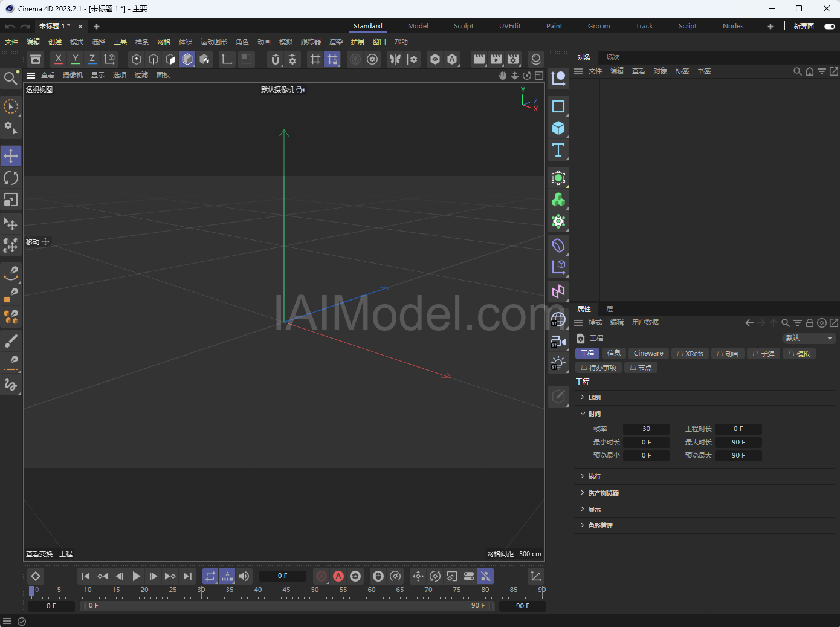Toggle the highlighted workplane snap grid icon

coord(332,59)
